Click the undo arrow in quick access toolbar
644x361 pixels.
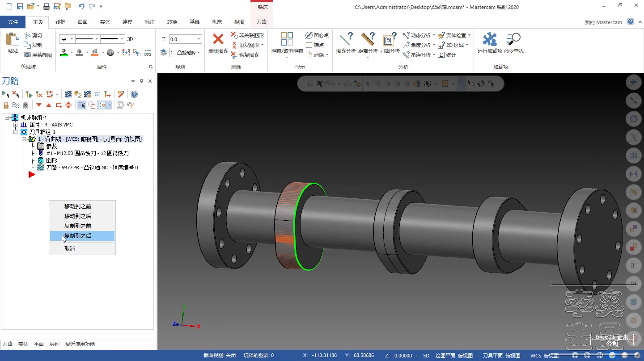81,6
